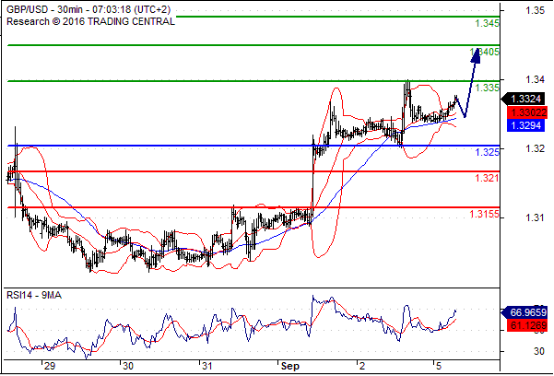Viewport: 554px width, 376px height.
Task: Click the blue 1.325 pivot label
Action: 487,152
